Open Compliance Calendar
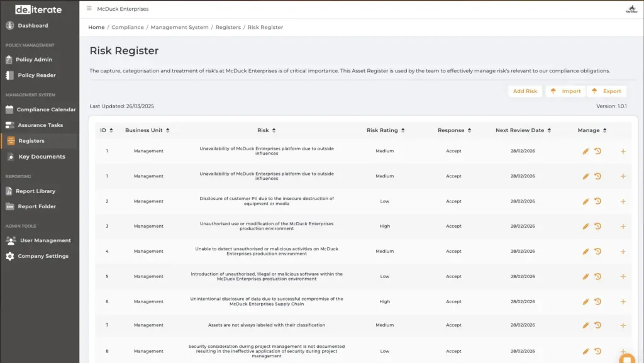Viewport: 644px width, 363px height. 46,109
